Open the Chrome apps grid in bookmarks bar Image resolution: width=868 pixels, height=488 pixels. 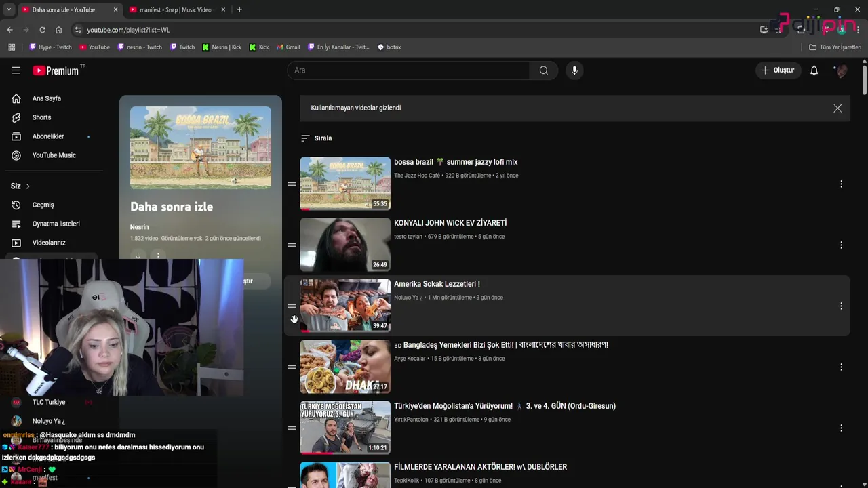pyautogui.click(x=12, y=47)
